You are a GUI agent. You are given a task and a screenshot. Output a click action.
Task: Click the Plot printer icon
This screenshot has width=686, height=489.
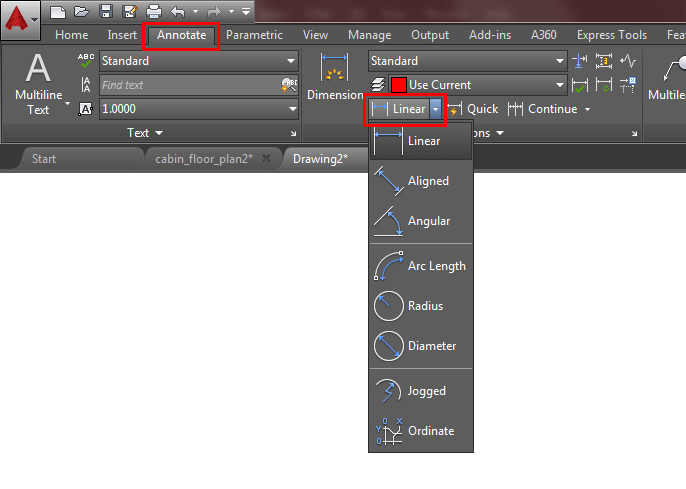click(154, 12)
